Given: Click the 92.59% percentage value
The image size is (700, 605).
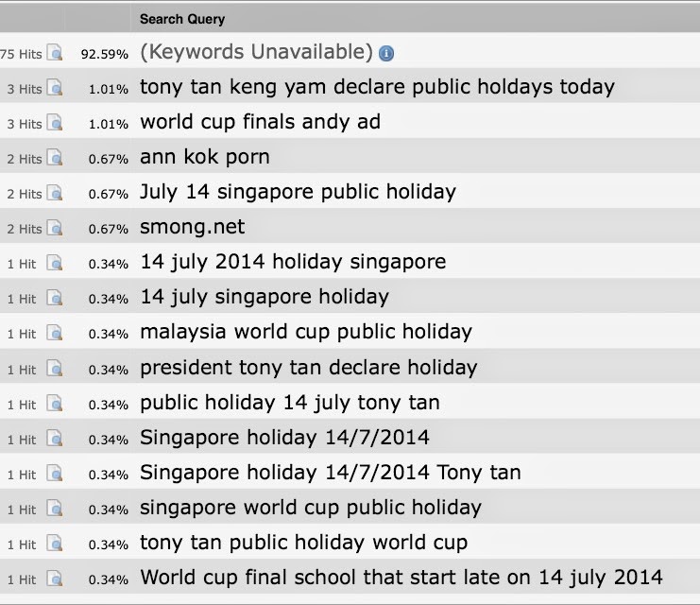Looking at the screenshot, I should (x=104, y=53).
